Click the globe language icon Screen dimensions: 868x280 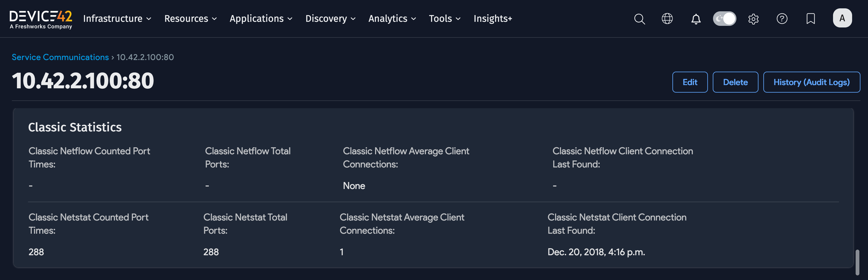[x=667, y=19]
